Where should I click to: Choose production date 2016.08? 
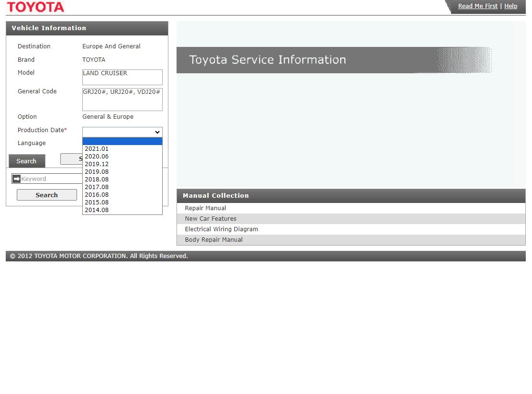122,195
